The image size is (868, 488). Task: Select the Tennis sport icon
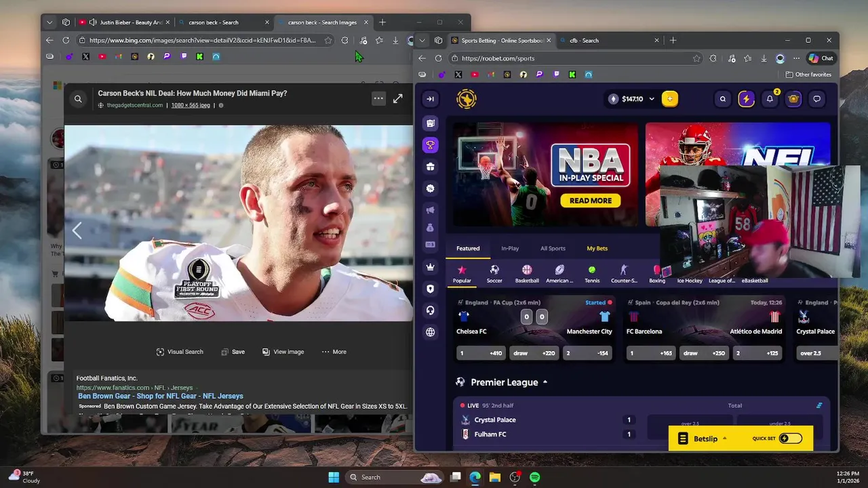coord(592,274)
